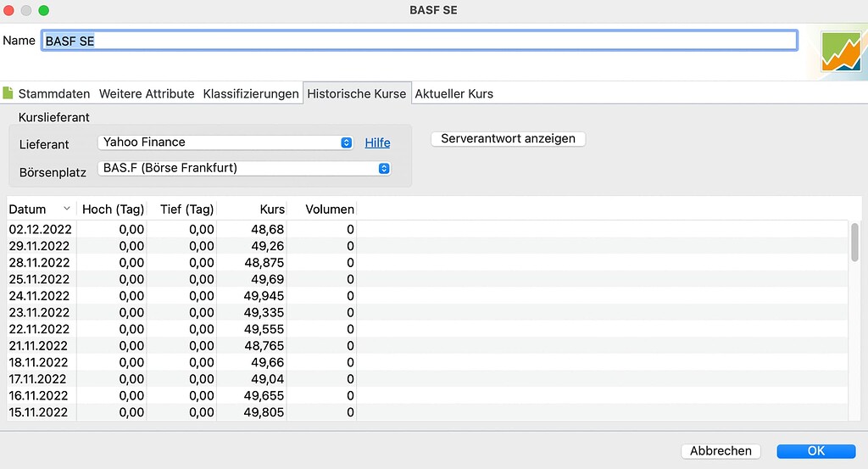Click the Kurs value 48,875
The height and width of the screenshot is (469, 868).
pyautogui.click(x=264, y=262)
